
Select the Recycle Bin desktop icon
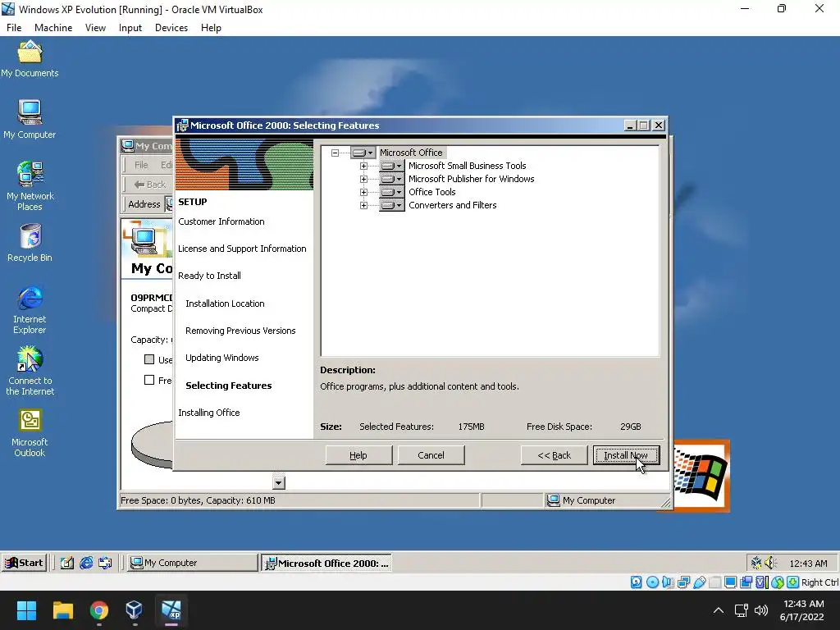(x=30, y=243)
